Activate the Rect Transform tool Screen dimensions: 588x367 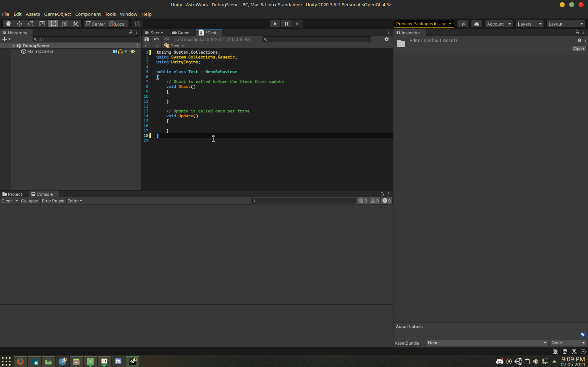point(53,24)
